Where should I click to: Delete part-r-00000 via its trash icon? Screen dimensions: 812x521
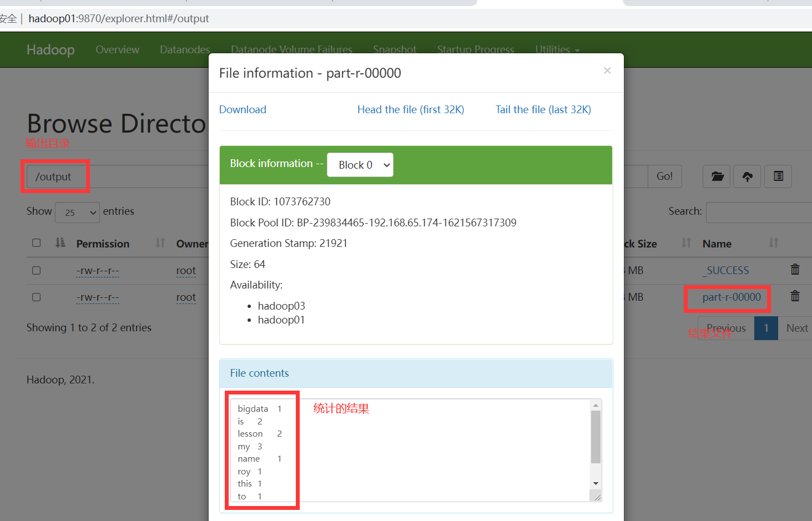795,296
